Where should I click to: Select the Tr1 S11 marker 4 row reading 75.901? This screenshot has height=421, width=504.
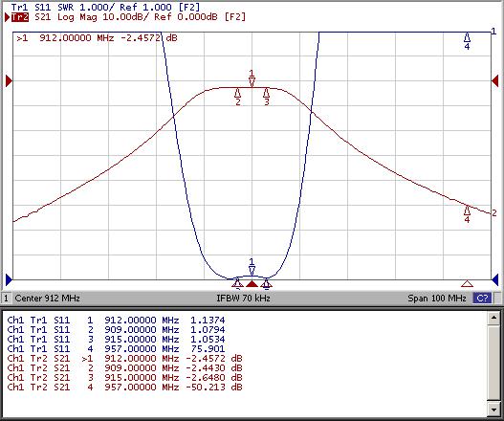coord(116,348)
